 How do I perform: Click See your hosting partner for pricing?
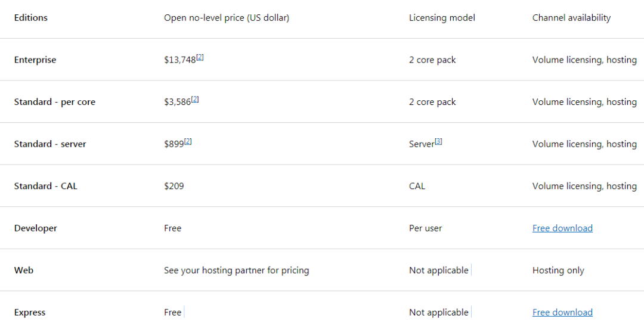tap(236, 270)
